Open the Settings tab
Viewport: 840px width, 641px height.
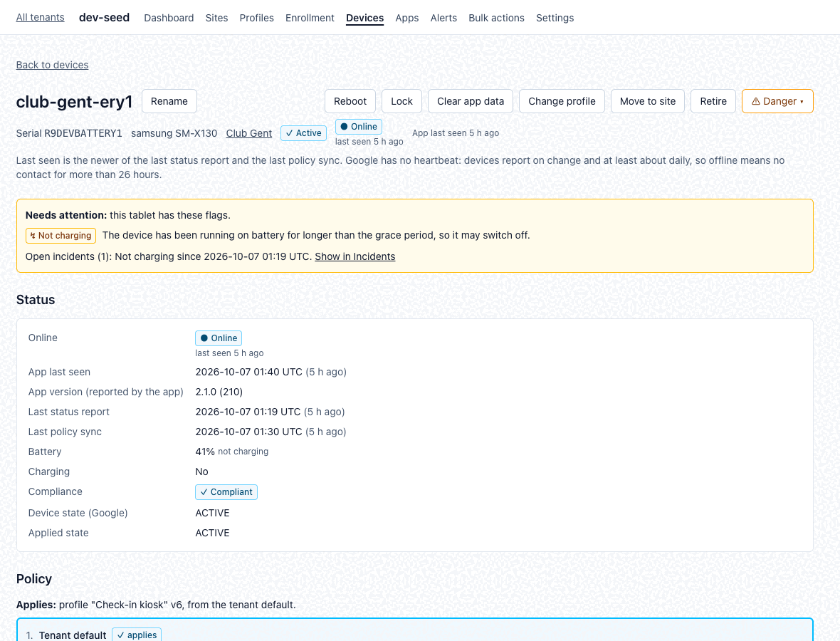555,19
